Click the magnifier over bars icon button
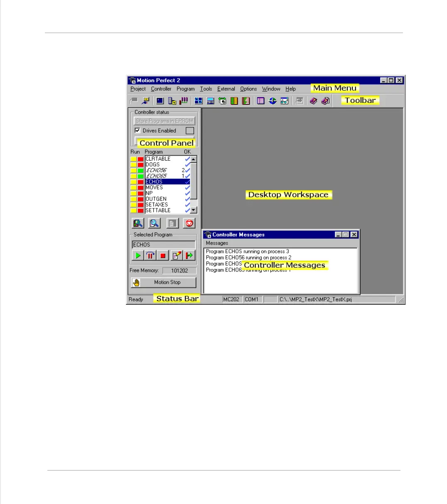Image resolution: width=447 pixels, height=504 pixels. 138,223
